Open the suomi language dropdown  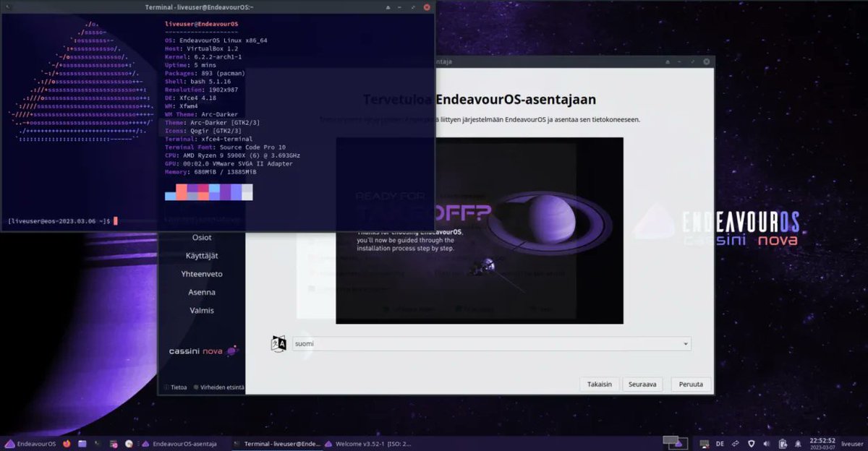pos(491,344)
